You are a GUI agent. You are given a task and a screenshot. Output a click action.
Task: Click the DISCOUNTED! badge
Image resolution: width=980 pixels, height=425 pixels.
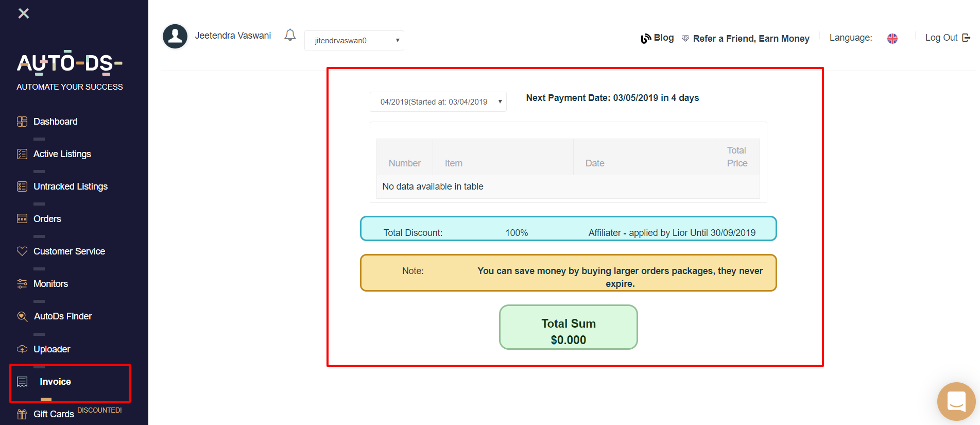click(x=99, y=410)
